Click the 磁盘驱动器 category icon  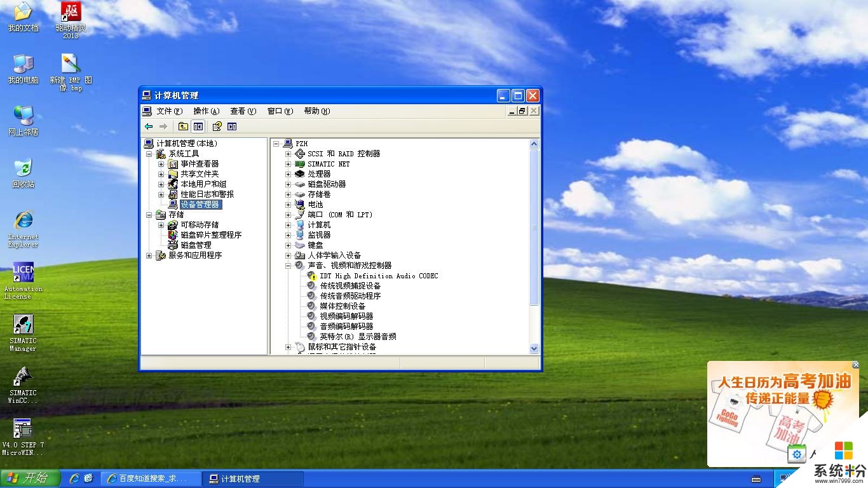pyautogui.click(x=300, y=184)
